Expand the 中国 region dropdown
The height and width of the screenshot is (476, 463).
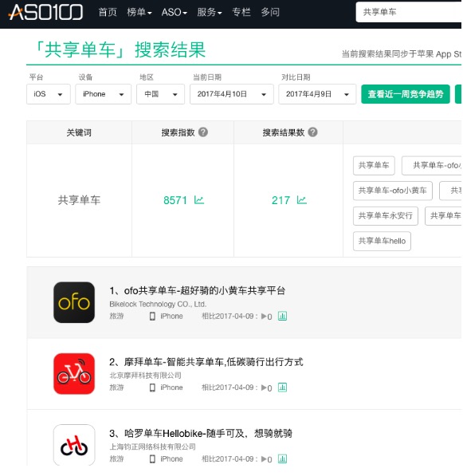[160, 94]
